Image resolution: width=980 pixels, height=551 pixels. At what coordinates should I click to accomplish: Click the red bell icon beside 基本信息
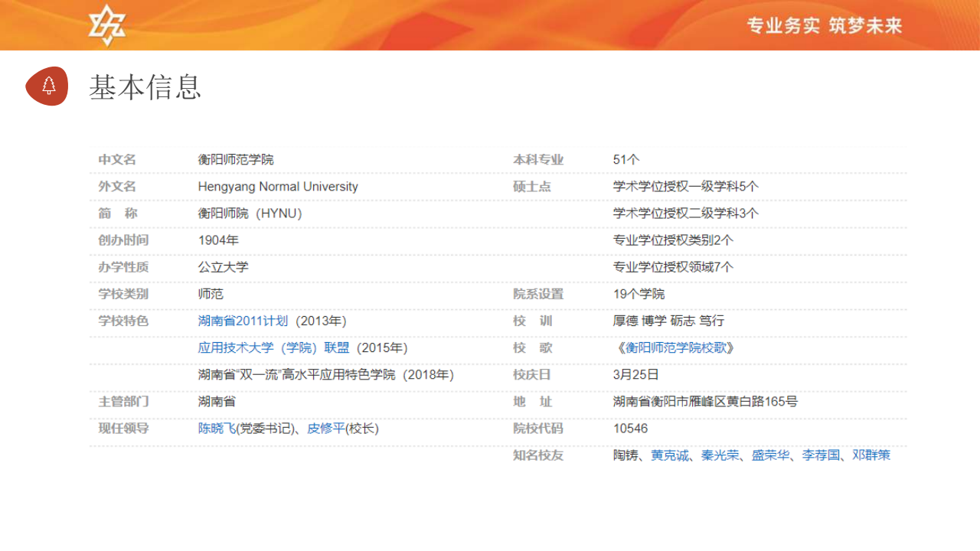[x=48, y=86]
